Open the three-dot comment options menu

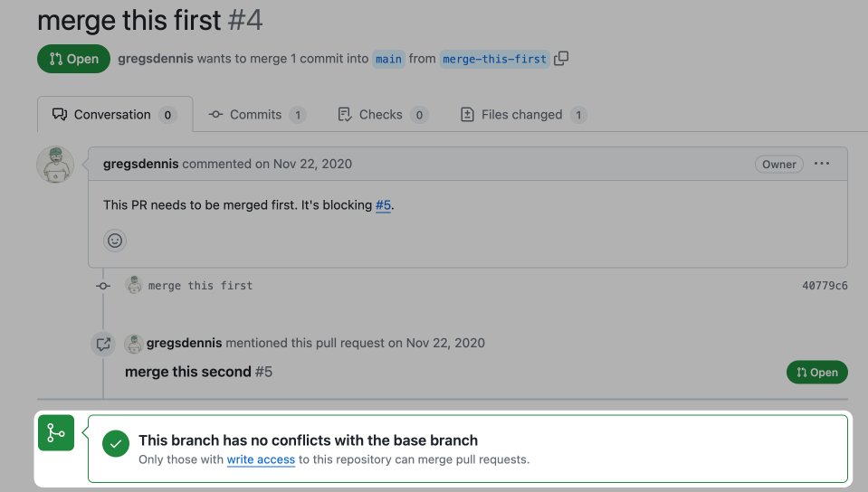click(822, 164)
